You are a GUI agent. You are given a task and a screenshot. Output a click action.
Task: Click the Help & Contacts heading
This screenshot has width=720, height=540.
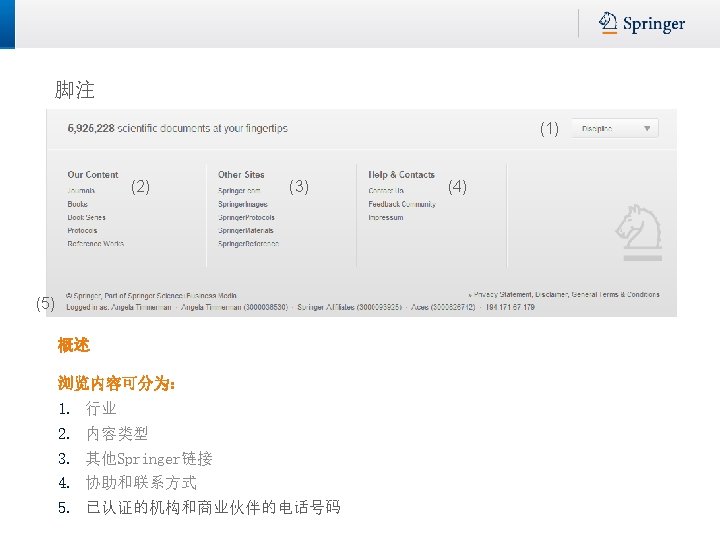pos(401,174)
